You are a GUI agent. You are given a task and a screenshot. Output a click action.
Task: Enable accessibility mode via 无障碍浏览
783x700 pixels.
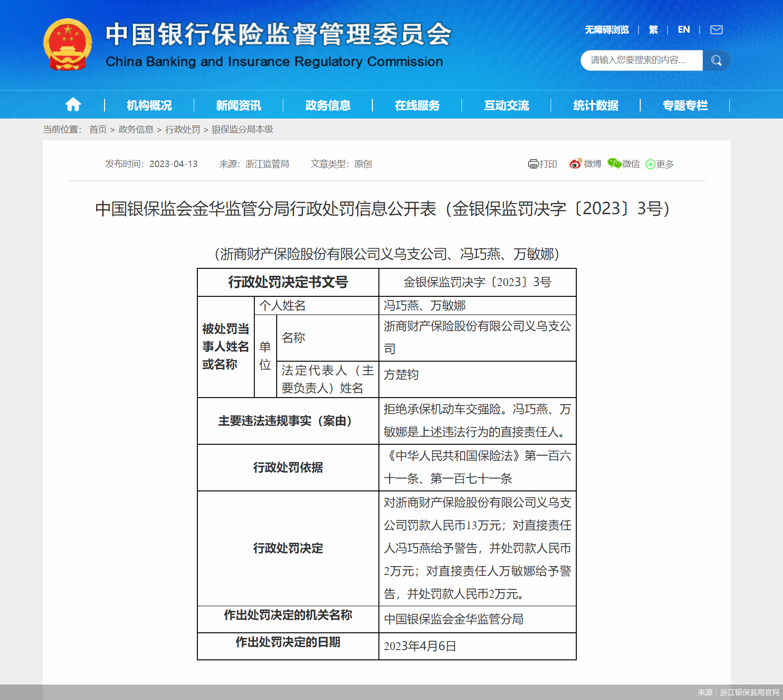[606, 29]
